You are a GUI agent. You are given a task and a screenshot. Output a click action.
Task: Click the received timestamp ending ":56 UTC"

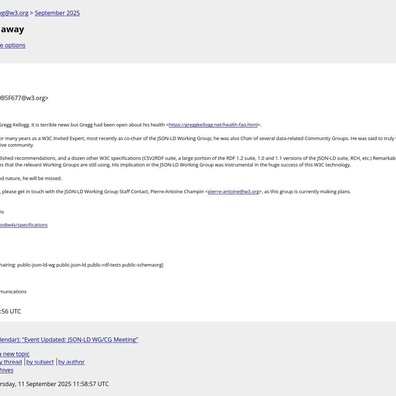click(x=10, y=311)
